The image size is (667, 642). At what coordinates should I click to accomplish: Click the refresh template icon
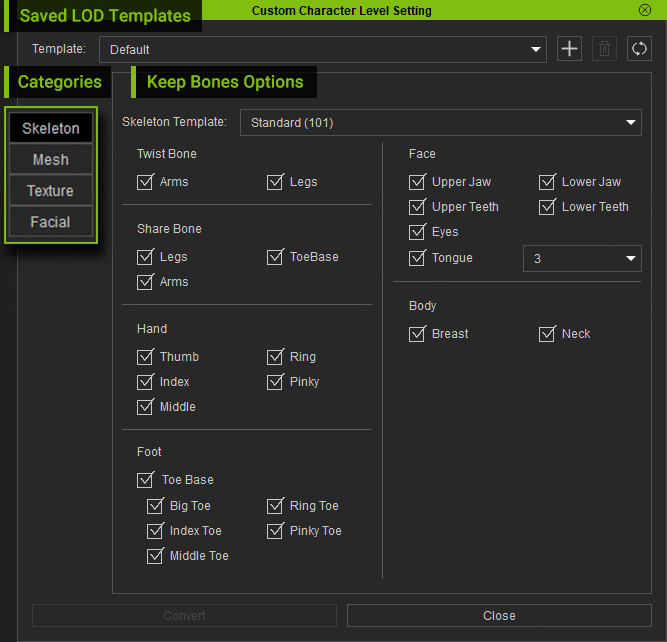click(x=639, y=49)
